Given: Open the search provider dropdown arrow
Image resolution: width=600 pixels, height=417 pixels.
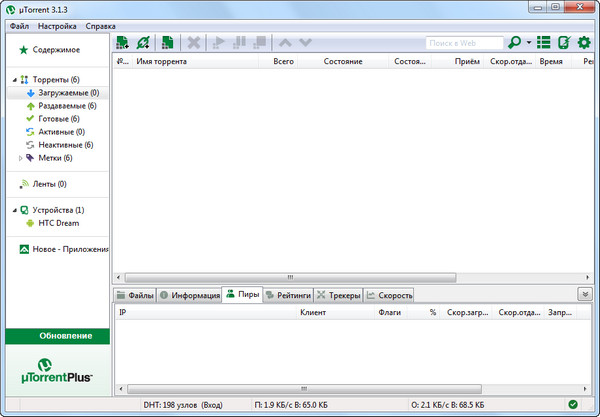Looking at the screenshot, I should [x=527, y=44].
